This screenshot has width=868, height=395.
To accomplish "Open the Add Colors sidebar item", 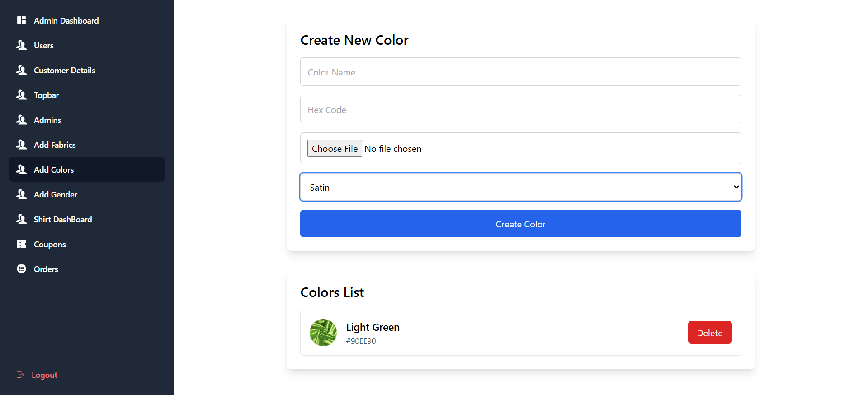I will 54,170.
